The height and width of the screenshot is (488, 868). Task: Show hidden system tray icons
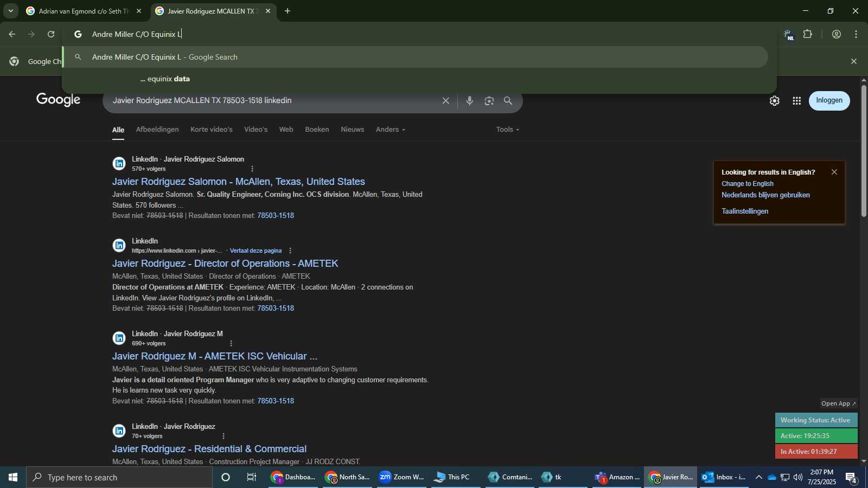(758, 477)
